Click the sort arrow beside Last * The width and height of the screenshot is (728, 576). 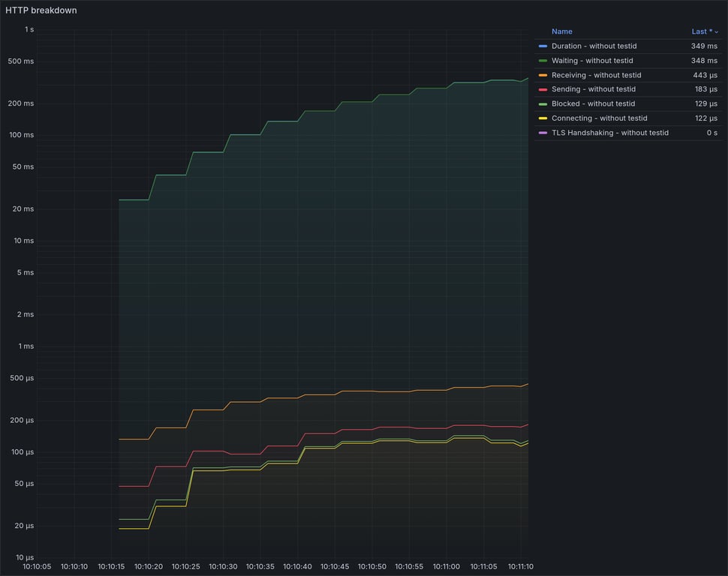click(717, 32)
